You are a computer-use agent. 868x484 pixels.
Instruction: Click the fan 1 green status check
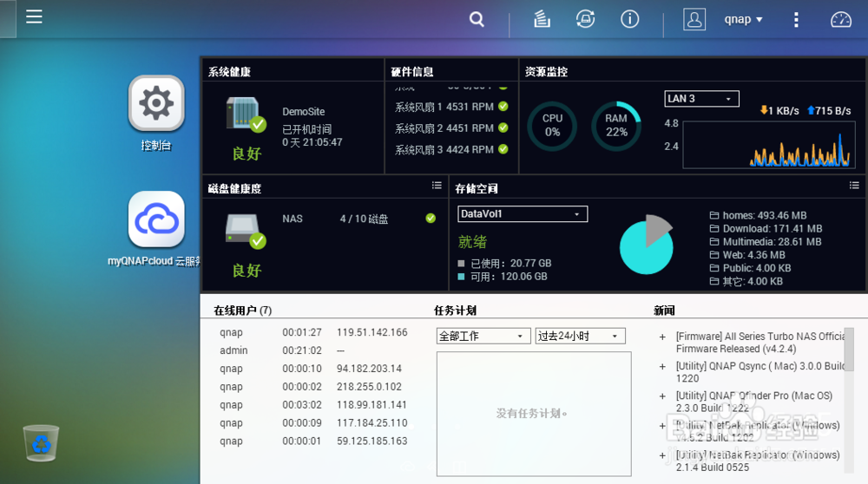point(503,106)
